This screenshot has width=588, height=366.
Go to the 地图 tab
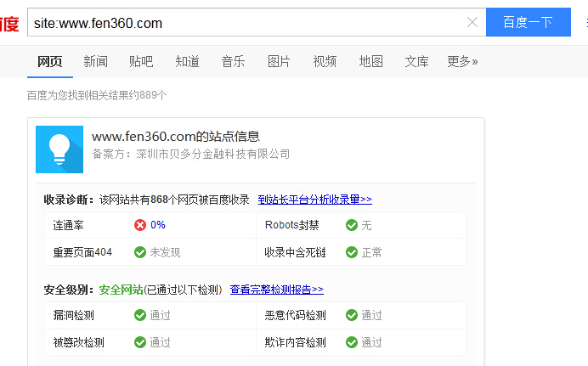(x=370, y=61)
